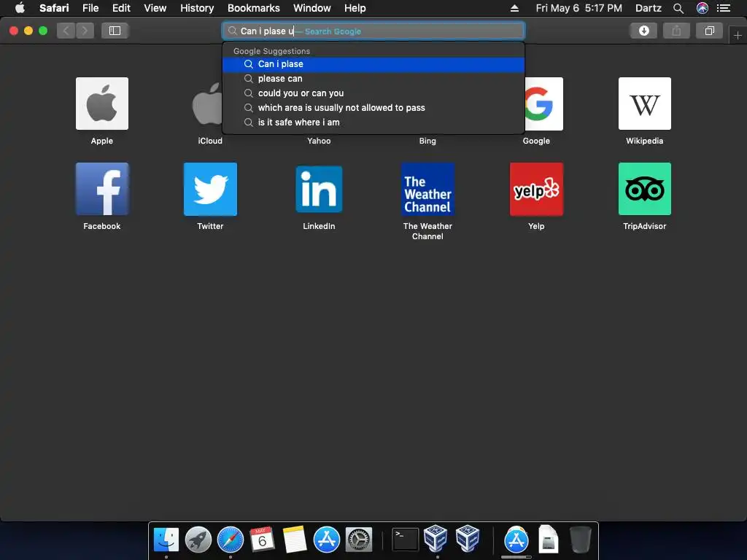Open the Google favorite tile
Screen dimensions: 747x560
(x=544, y=104)
